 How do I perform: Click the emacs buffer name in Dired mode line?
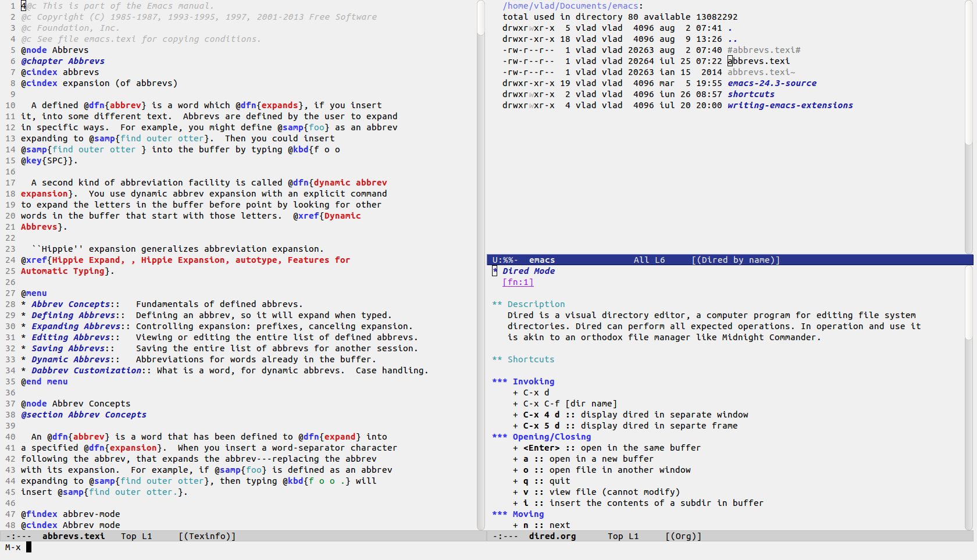coord(542,260)
